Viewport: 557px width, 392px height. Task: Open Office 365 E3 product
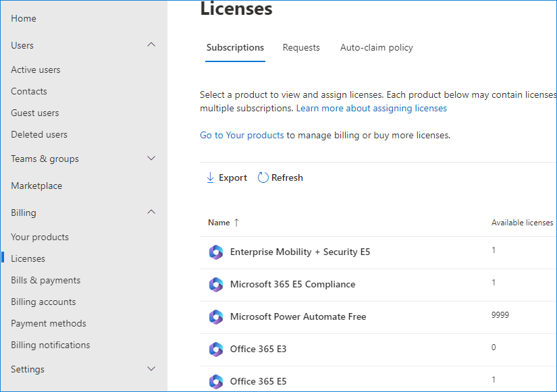tap(259, 349)
